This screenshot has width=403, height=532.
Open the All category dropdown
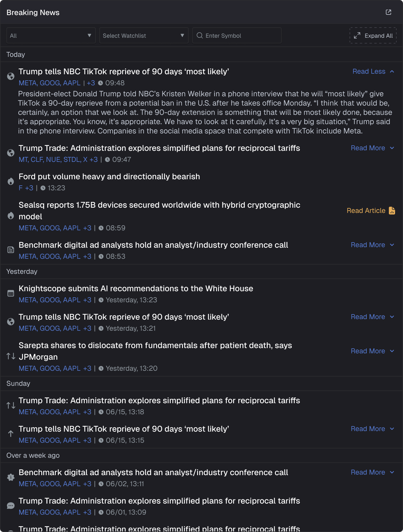tap(51, 36)
